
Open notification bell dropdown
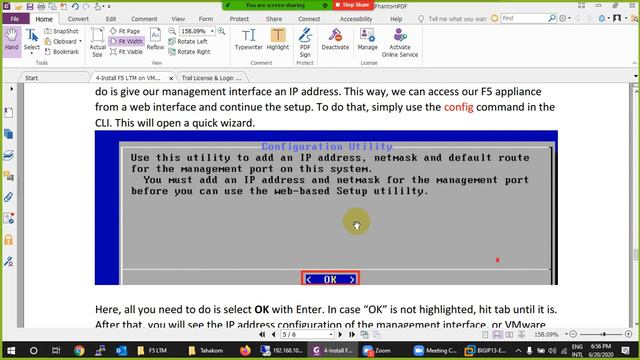[608, 18]
